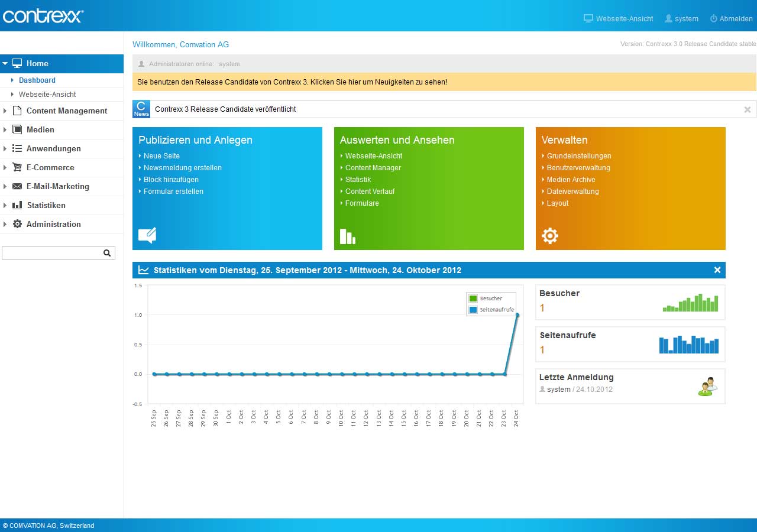Viewport: 757px width, 532px height.
Task: Open the Administration menu
Action: pyautogui.click(x=54, y=224)
